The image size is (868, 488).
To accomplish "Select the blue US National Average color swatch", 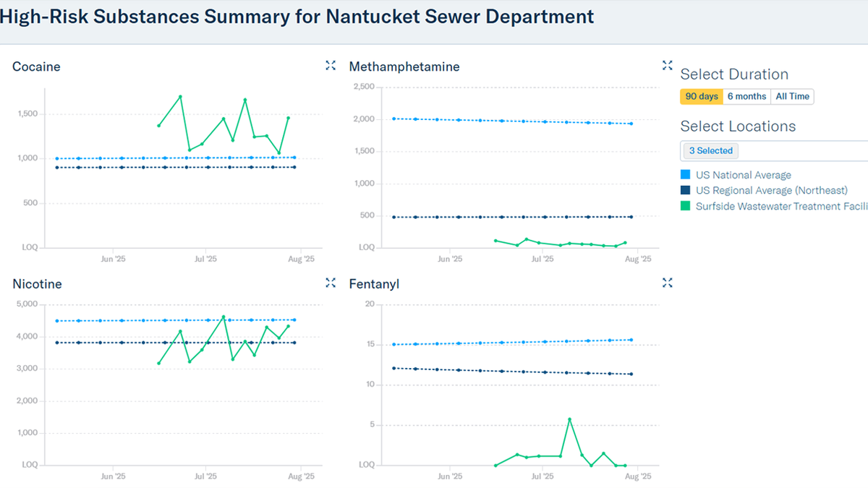I will 684,174.
